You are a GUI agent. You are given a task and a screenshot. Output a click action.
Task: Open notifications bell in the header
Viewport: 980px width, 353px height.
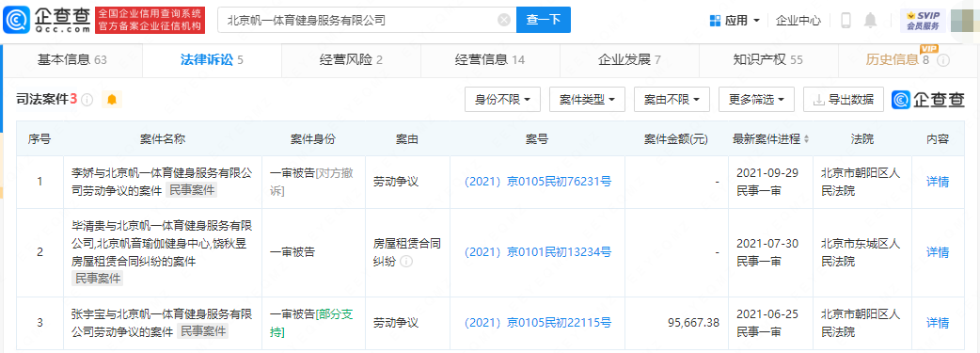pos(870,20)
